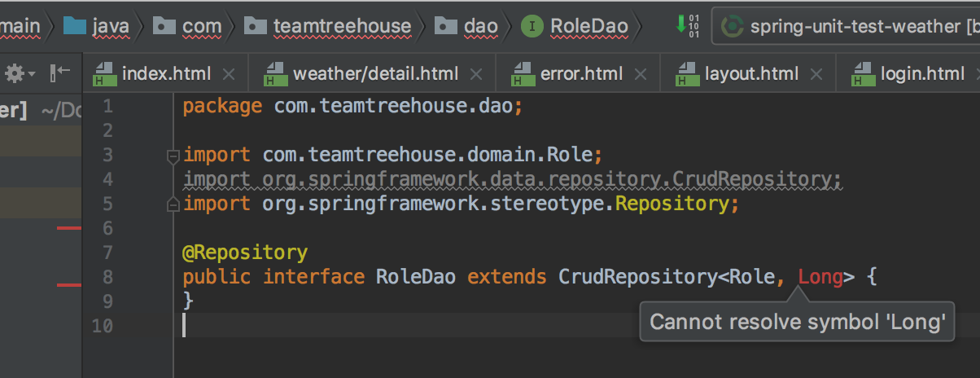Select teamtreehouse in the navigation breadcrumb
This screenshot has height=378, width=980.
coord(342,26)
